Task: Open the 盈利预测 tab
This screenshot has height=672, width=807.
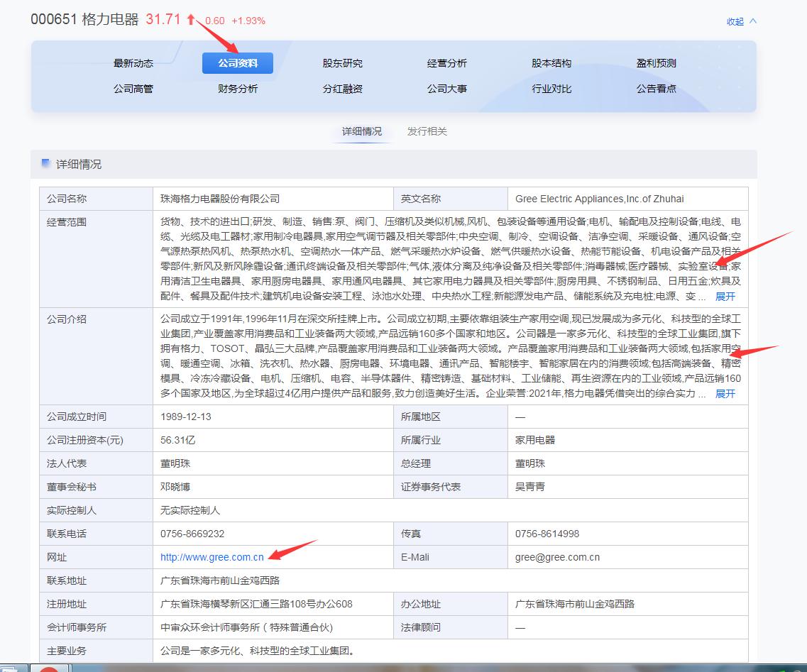Action: [x=656, y=63]
